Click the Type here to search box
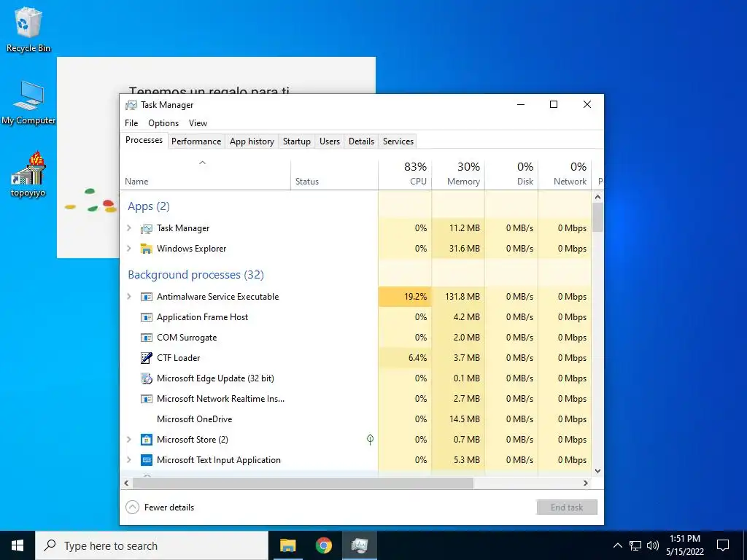Screen dimensions: 747x560 tap(152, 545)
